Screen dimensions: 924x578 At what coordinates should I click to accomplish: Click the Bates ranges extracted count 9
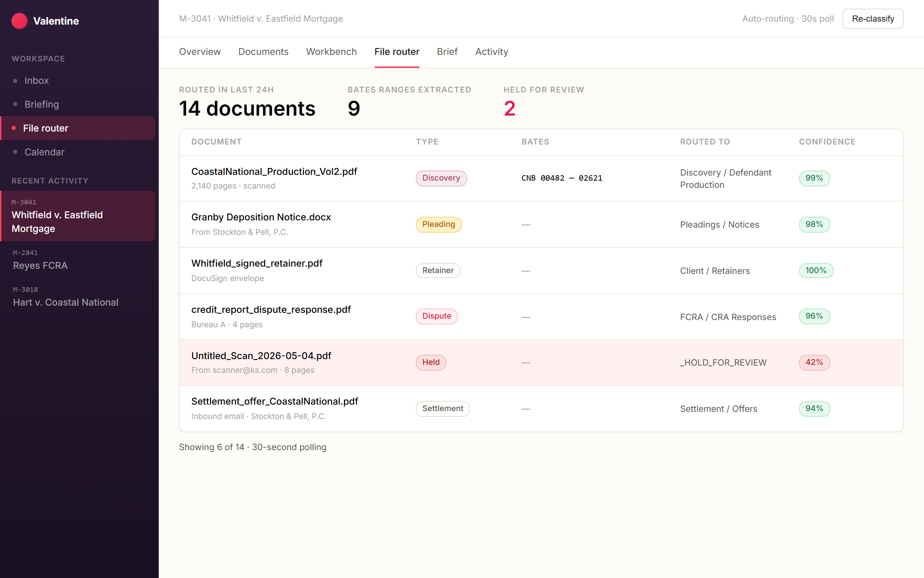[354, 109]
